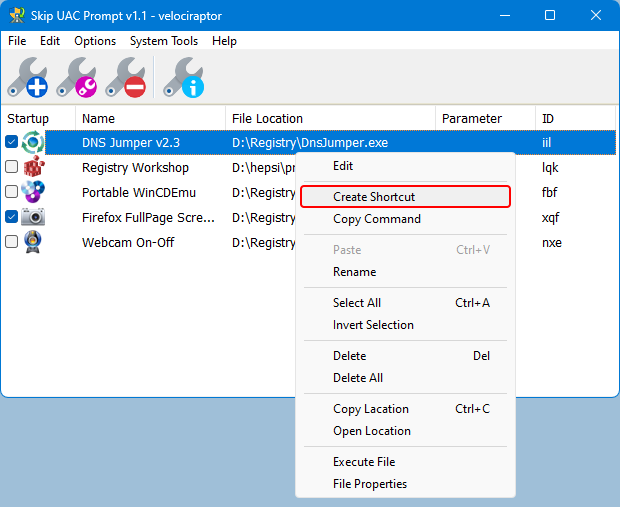The width and height of the screenshot is (620, 507).
Task: Click the DNS Jumper application icon
Action: [x=33, y=143]
